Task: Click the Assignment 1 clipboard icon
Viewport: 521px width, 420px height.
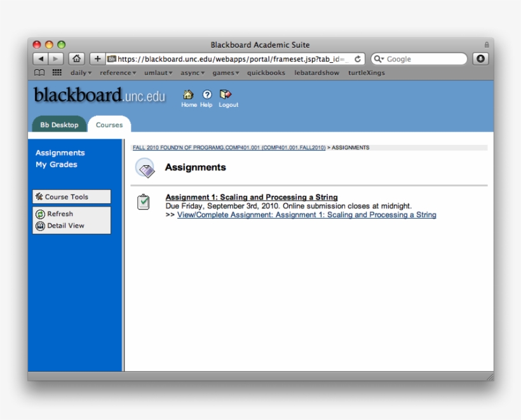Action: pyautogui.click(x=142, y=200)
